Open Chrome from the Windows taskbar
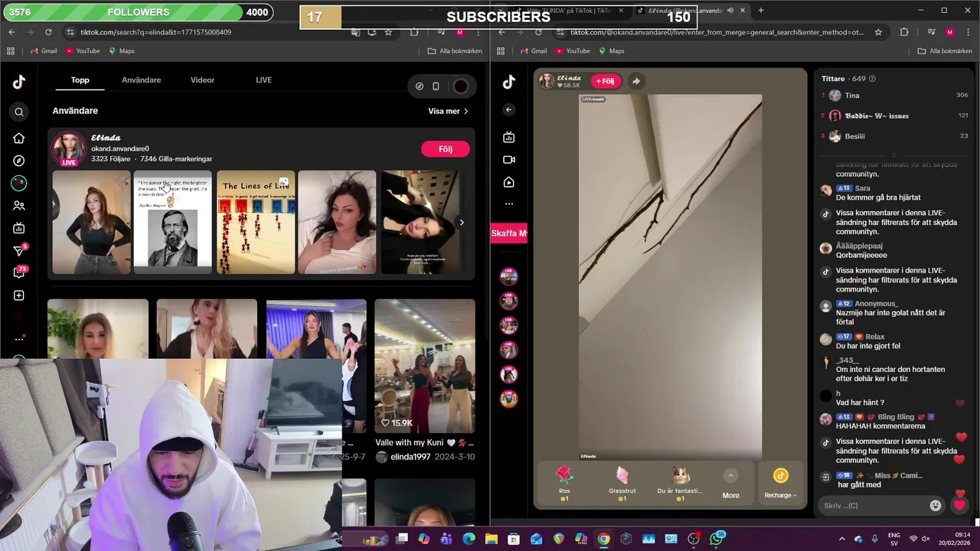The image size is (980, 551). [603, 539]
